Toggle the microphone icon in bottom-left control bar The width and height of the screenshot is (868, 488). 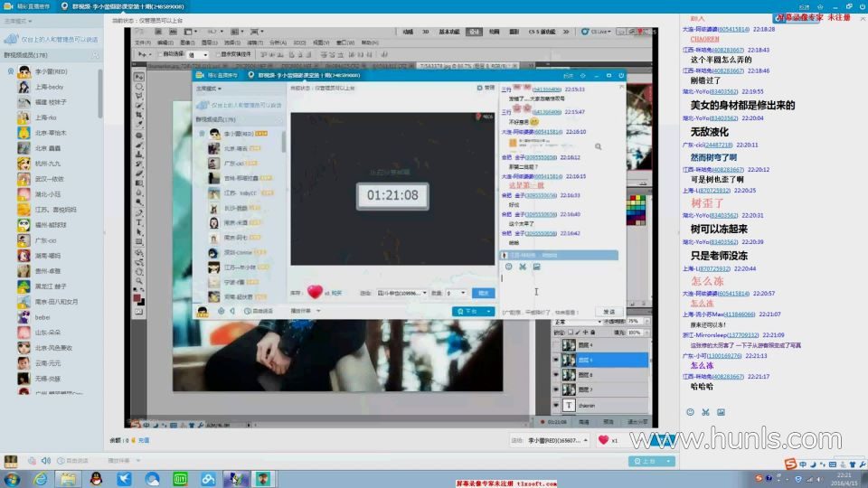pos(33,460)
